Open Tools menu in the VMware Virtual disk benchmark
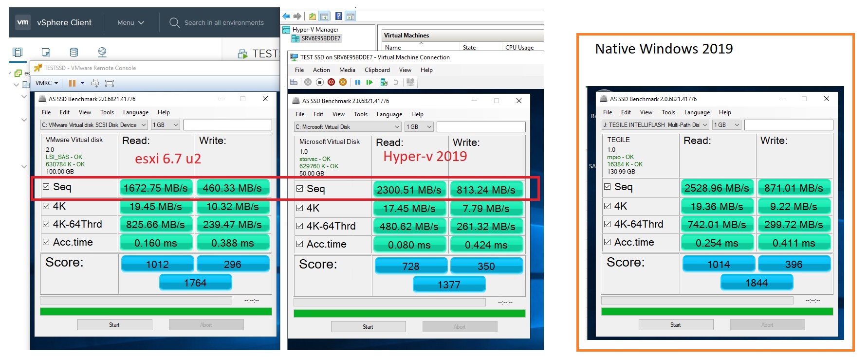Image resolution: width=868 pixels, height=357 pixels. (x=107, y=112)
